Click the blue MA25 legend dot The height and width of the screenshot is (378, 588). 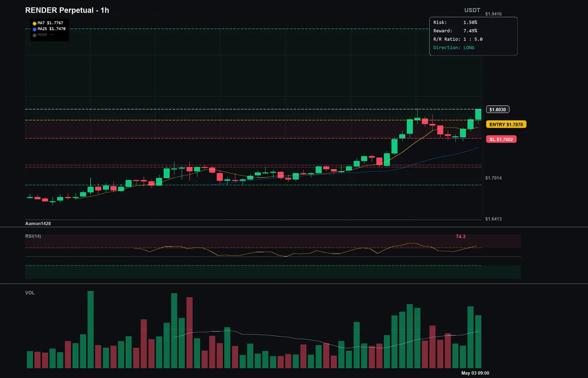click(34, 29)
